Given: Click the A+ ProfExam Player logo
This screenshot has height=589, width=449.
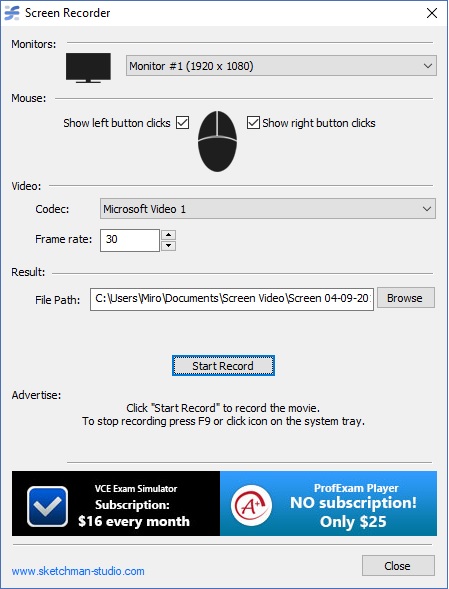Looking at the screenshot, I should coord(251,505).
